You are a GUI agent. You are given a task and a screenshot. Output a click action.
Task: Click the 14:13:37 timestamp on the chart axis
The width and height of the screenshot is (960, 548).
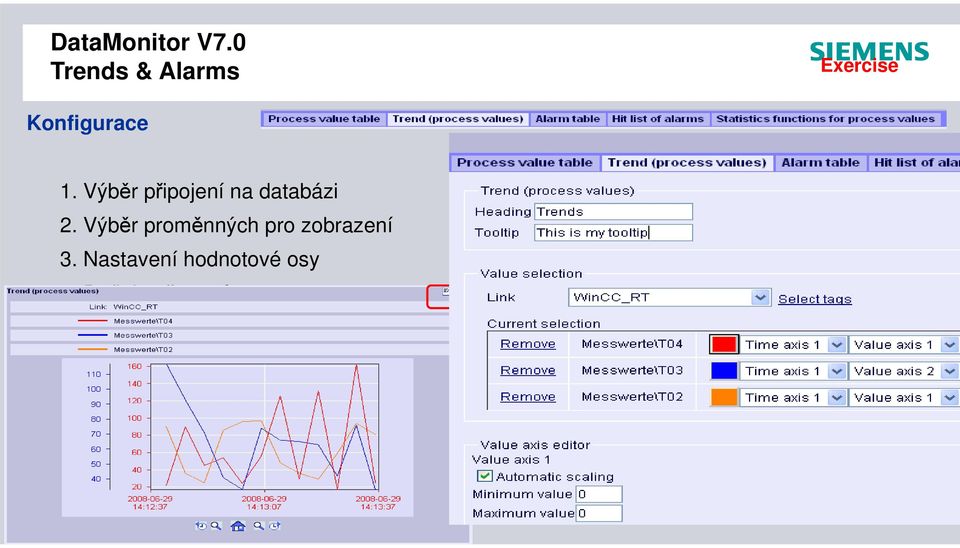point(378,507)
